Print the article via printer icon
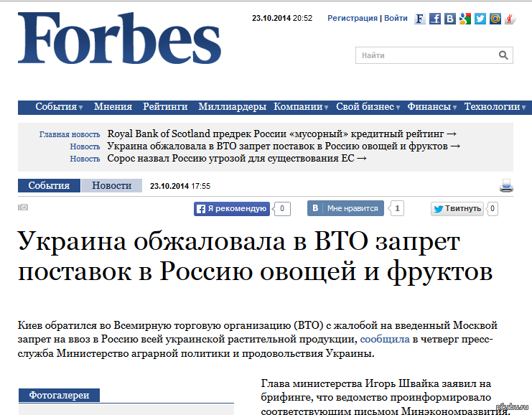 [x=506, y=186]
